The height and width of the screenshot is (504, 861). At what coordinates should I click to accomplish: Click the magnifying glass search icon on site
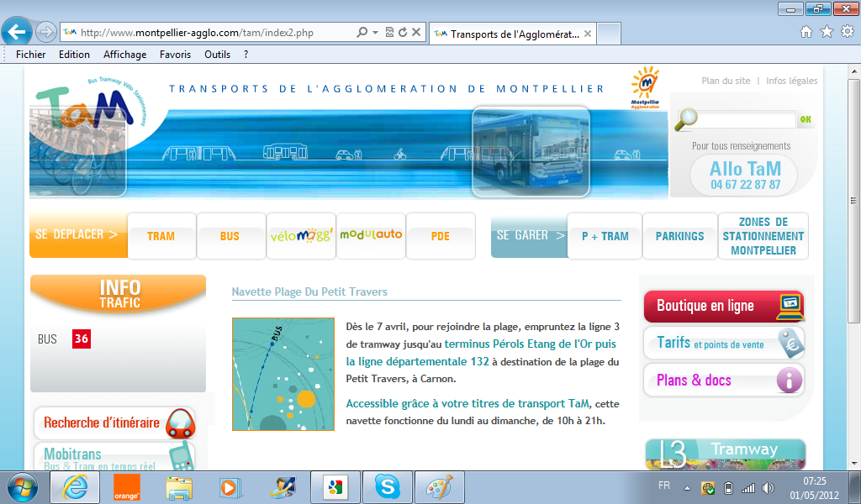pyautogui.click(x=687, y=119)
